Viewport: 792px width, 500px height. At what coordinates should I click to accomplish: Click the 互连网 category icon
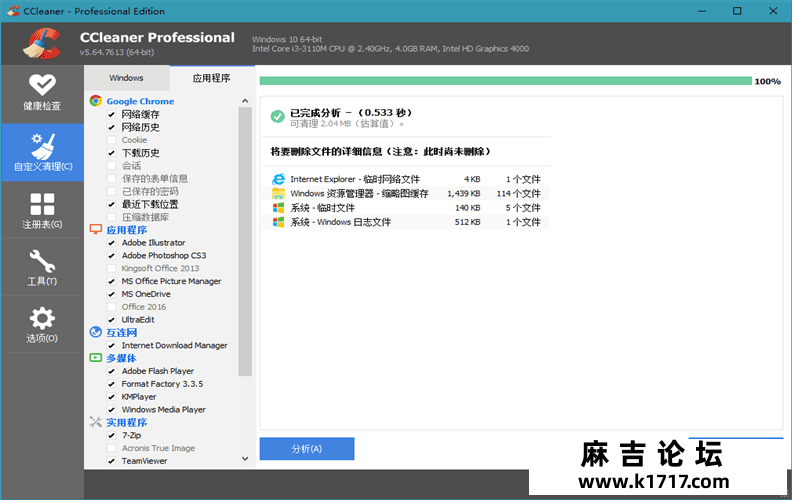[95, 332]
